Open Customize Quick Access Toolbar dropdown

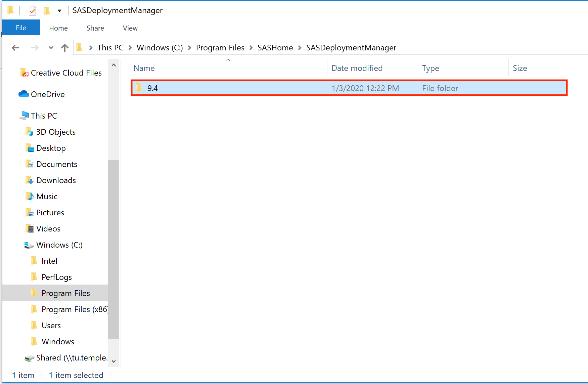pos(59,11)
